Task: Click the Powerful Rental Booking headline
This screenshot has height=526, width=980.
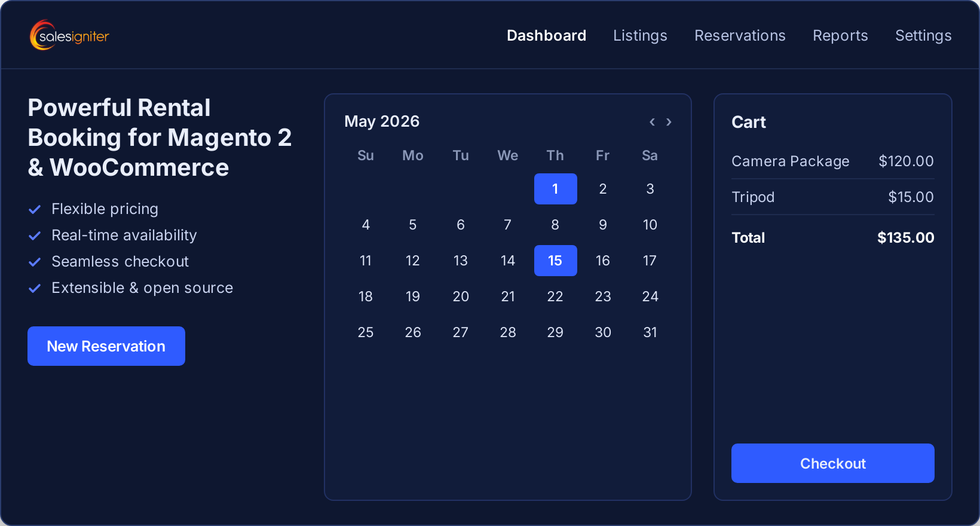Action: [x=160, y=137]
